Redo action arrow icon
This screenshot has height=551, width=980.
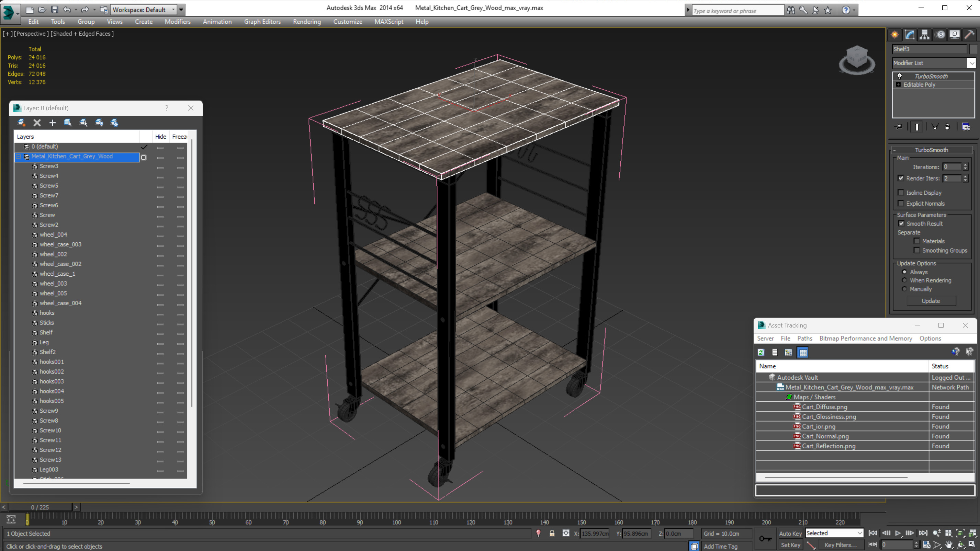pos(85,10)
